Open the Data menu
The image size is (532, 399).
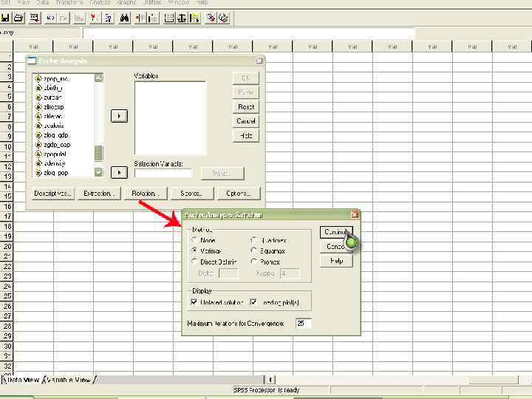pyautogui.click(x=42, y=2)
